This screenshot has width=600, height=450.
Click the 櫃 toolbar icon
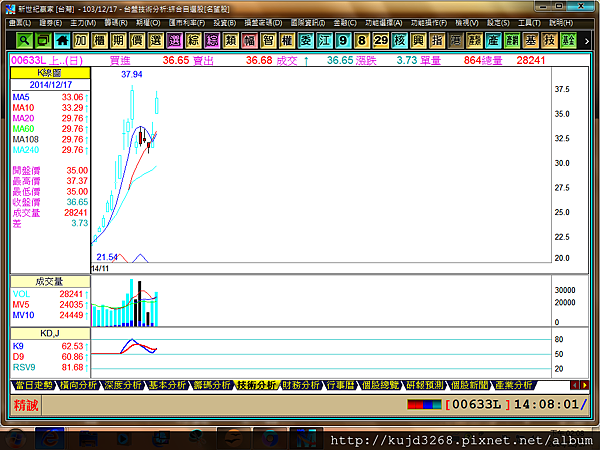99,41
